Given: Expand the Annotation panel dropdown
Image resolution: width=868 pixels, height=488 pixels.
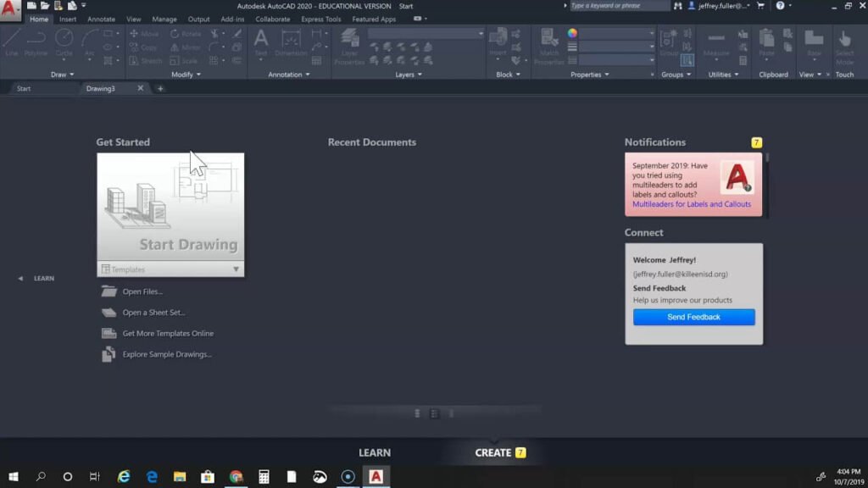Looking at the screenshot, I should (x=289, y=75).
